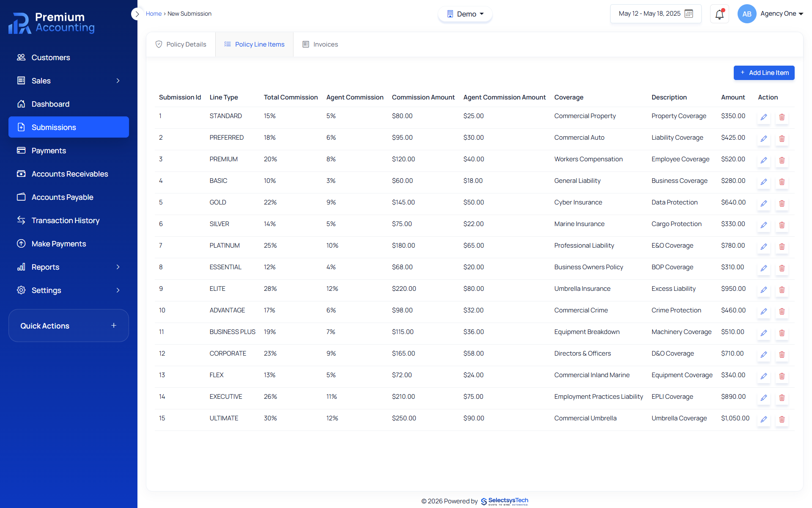This screenshot has height=508, width=812.
Task: Delete the ELITE line item
Action: [782, 290]
